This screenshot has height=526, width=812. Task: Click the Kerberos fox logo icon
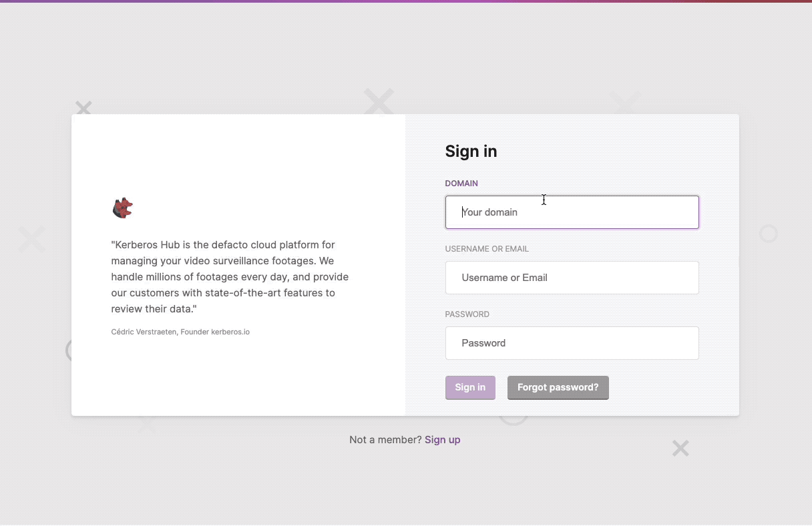[122, 207]
